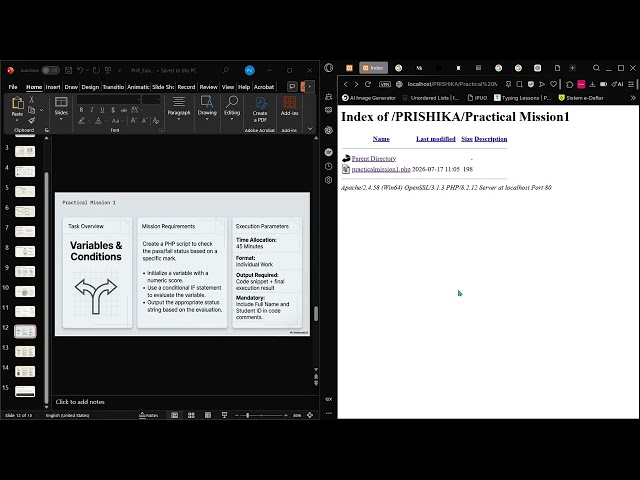Select the Index browser tab
Screen dimensions: 640x480
coord(373,68)
